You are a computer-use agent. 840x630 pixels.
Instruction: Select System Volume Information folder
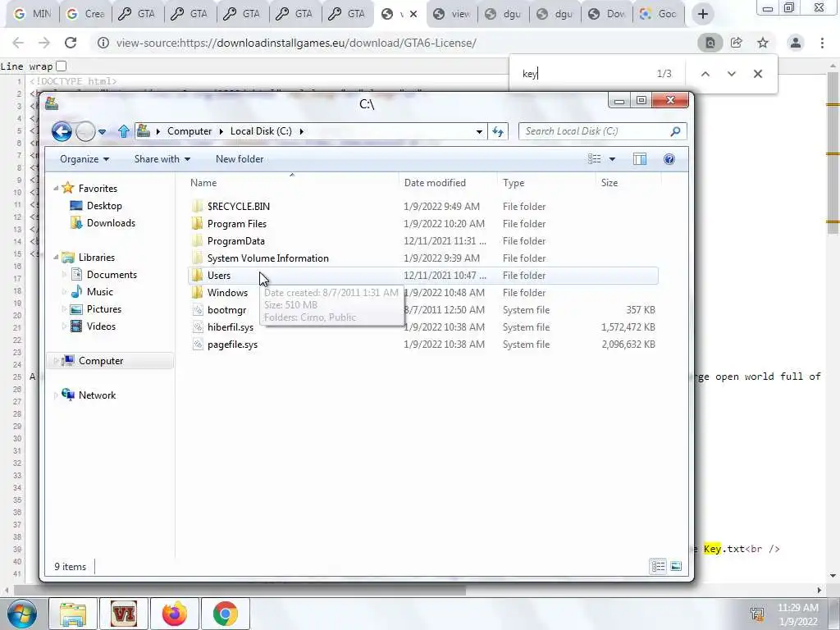point(423,258)
